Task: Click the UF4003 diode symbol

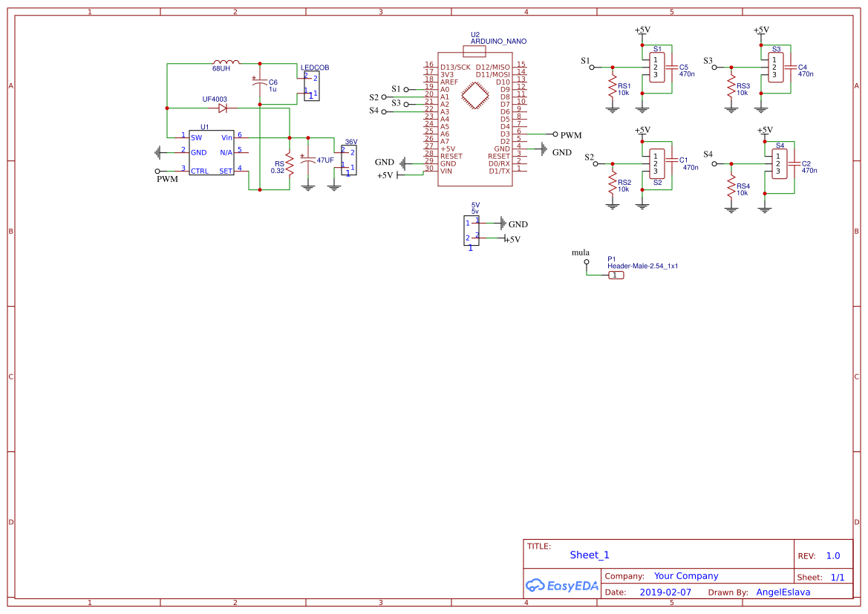Action: coord(223,108)
